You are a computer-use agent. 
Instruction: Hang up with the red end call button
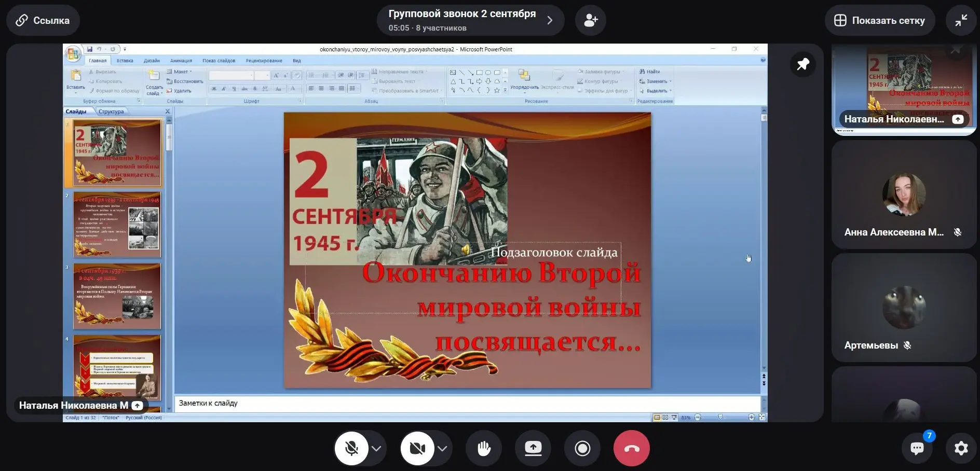coord(632,448)
